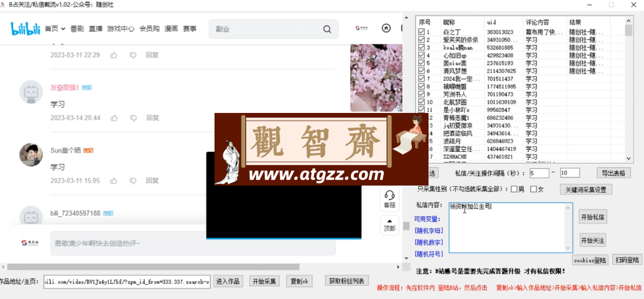Expand the 首页 dropdown chevron

[63, 29]
